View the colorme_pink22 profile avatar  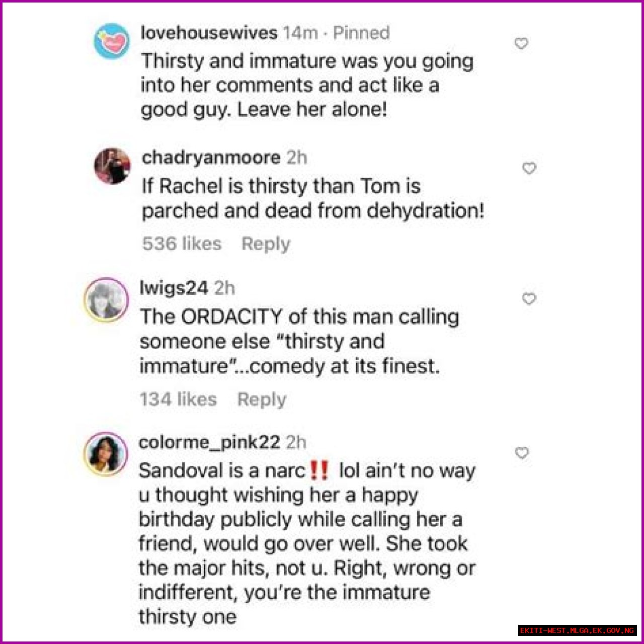pyautogui.click(x=106, y=454)
